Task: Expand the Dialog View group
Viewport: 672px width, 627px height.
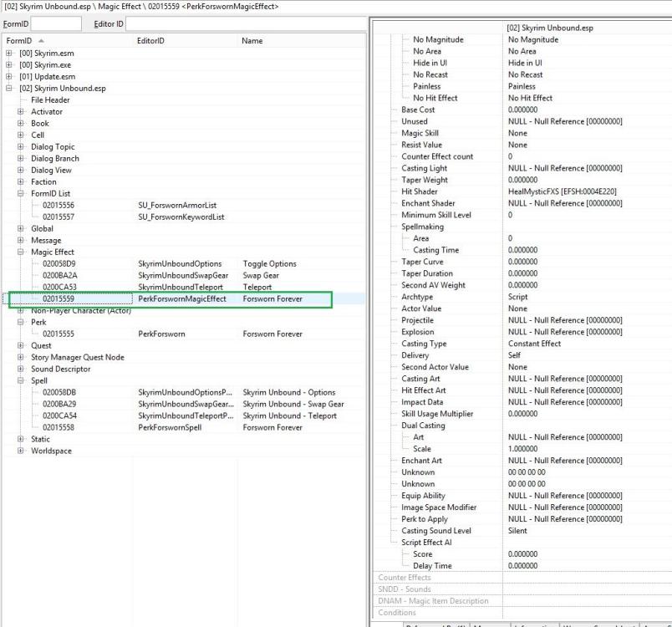Action: click(x=20, y=170)
